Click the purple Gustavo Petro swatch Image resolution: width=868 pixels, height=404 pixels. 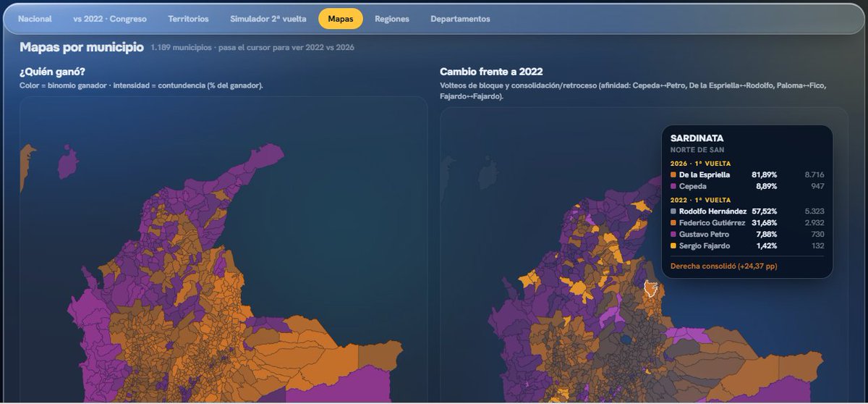click(673, 235)
